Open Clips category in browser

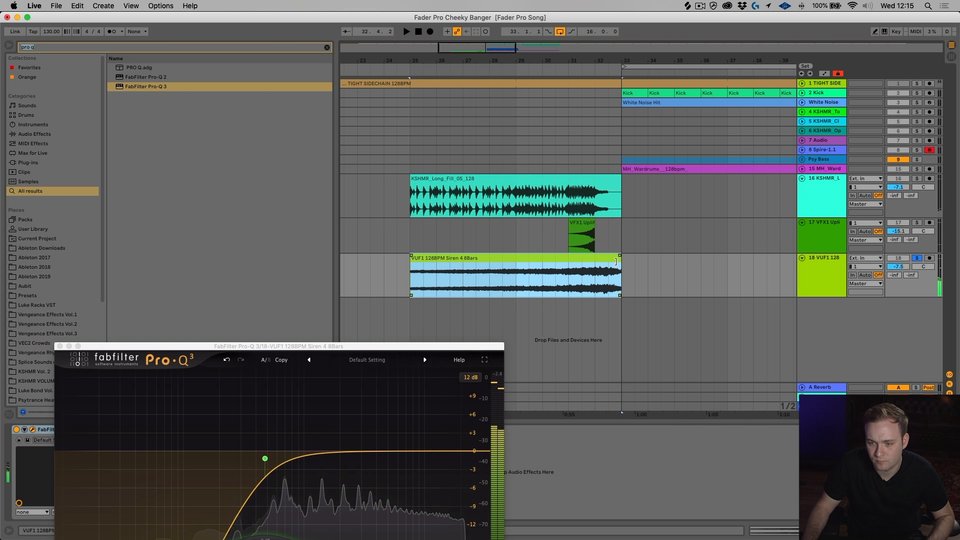point(24,172)
